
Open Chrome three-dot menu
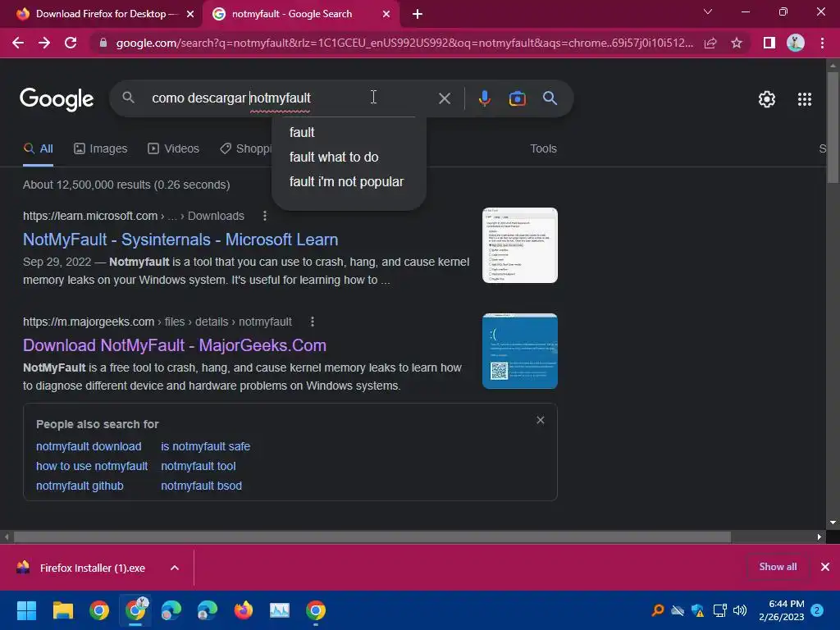pyautogui.click(x=822, y=43)
